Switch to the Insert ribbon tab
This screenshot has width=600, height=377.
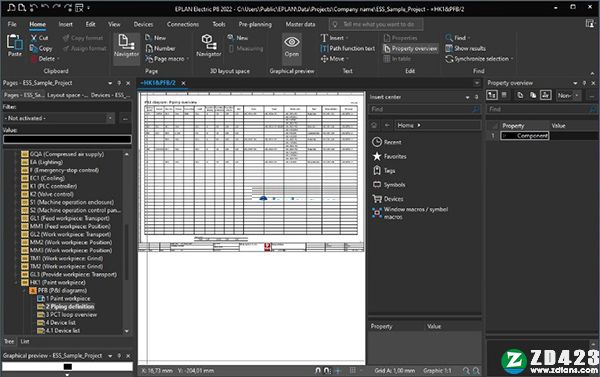click(x=65, y=24)
